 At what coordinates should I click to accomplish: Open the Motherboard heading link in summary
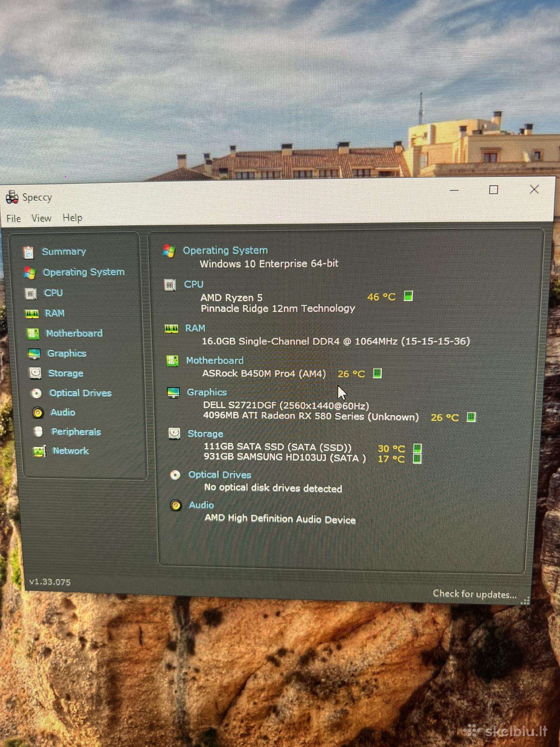tap(215, 361)
